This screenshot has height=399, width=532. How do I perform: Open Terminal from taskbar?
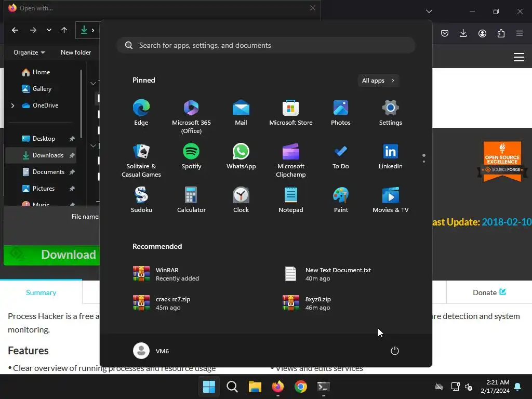[x=323, y=387]
